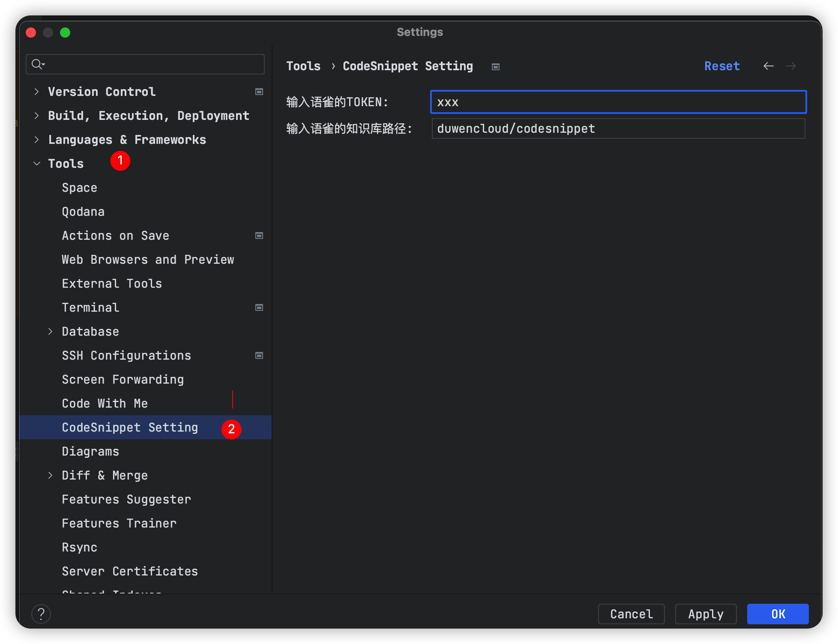Select Qodana settings page
This screenshot has height=644, width=838.
click(x=83, y=212)
